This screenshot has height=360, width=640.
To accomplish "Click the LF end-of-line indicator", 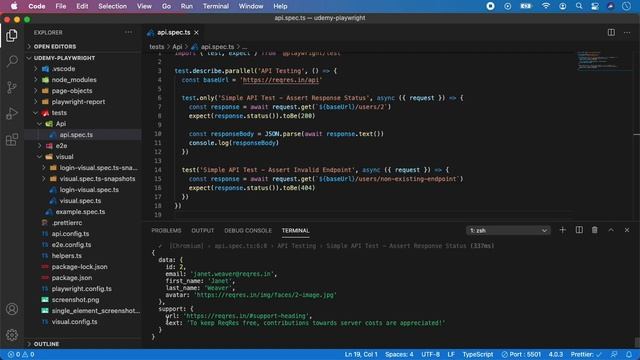I will pos(451,354).
